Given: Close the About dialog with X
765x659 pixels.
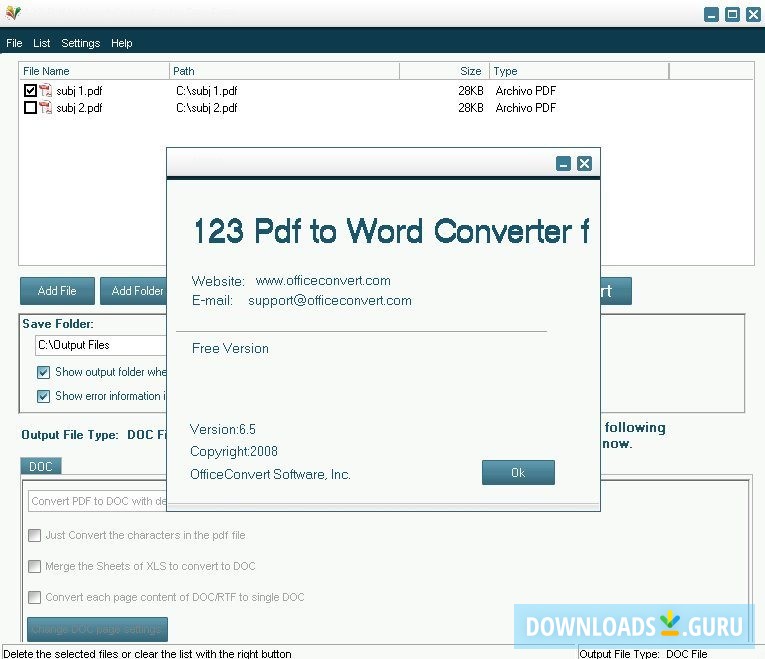Looking at the screenshot, I should [584, 163].
